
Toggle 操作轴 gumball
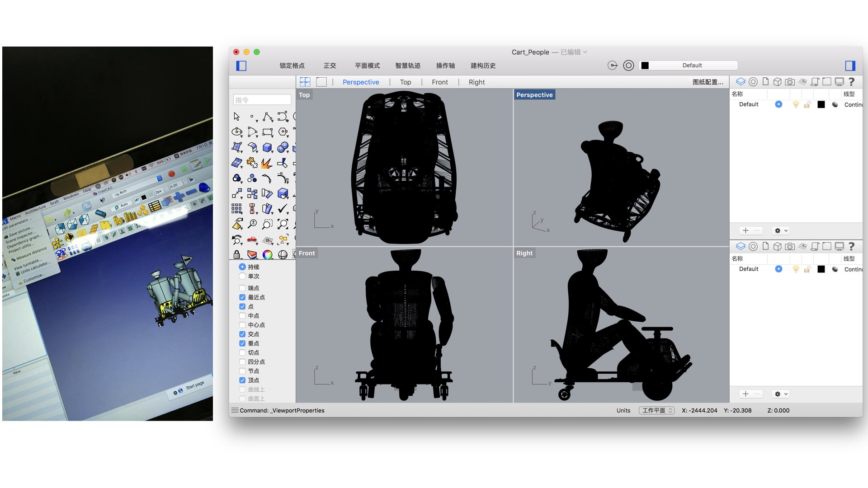[445, 66]
